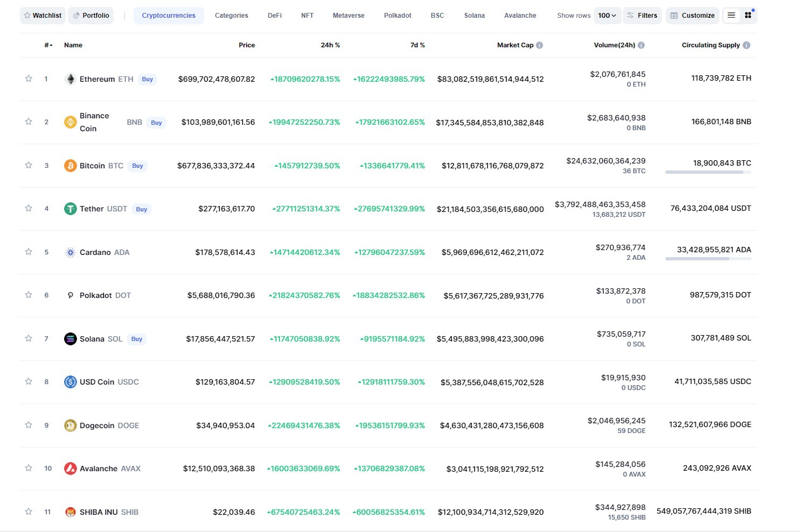
Task: Star Ethereum to add to watchlist
Action: coord(29,79)
